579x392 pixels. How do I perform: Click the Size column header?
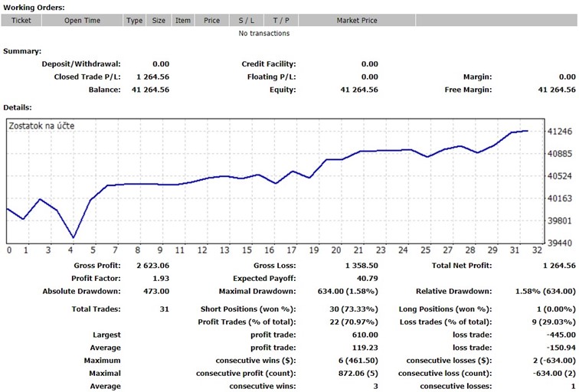159,21
